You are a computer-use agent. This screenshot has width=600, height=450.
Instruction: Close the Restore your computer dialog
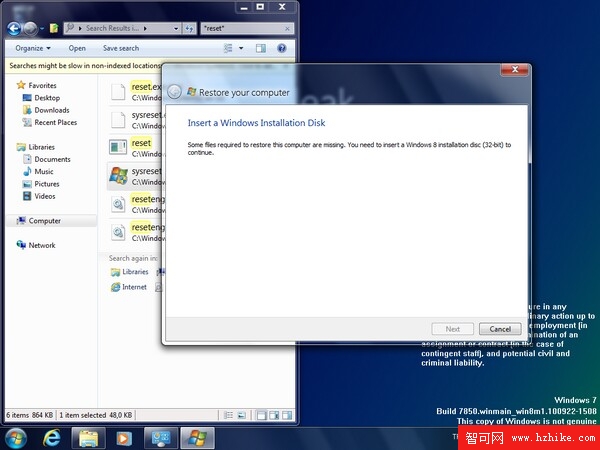coord(515,69)
